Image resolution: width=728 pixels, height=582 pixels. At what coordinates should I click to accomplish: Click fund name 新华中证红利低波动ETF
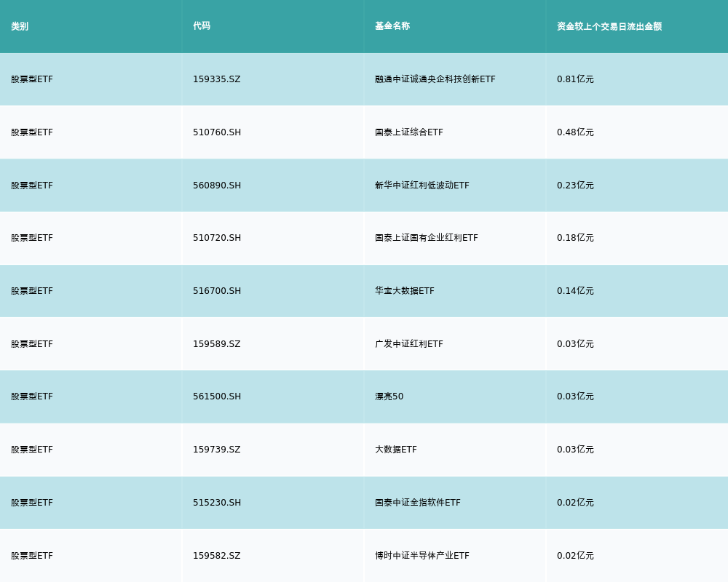click(x=422, y=186)
